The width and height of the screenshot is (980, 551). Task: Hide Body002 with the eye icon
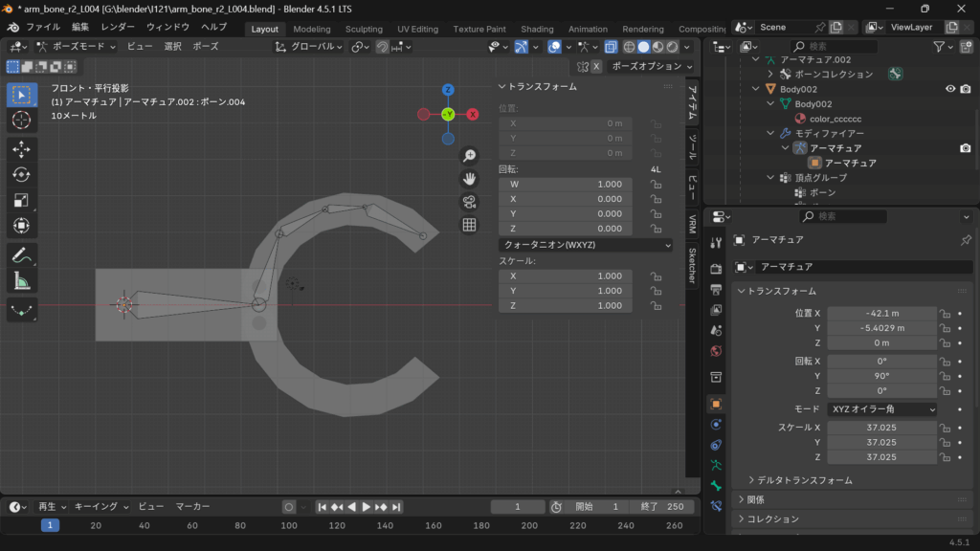[950, 89]
